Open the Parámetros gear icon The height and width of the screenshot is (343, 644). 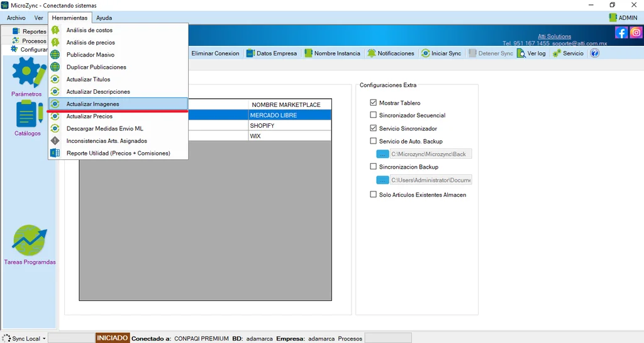(28, 72)
